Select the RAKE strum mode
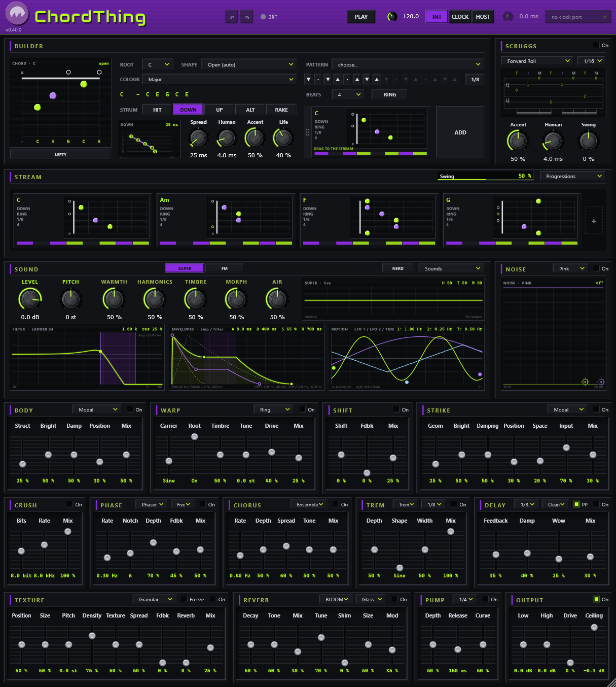The height and width of the screenshot is (687, 616). 281,110
